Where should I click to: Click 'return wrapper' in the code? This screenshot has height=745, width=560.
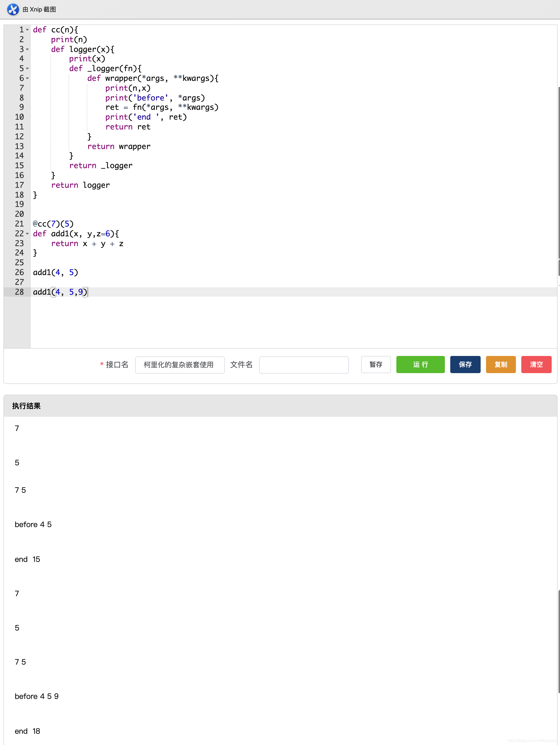point(119,147)
